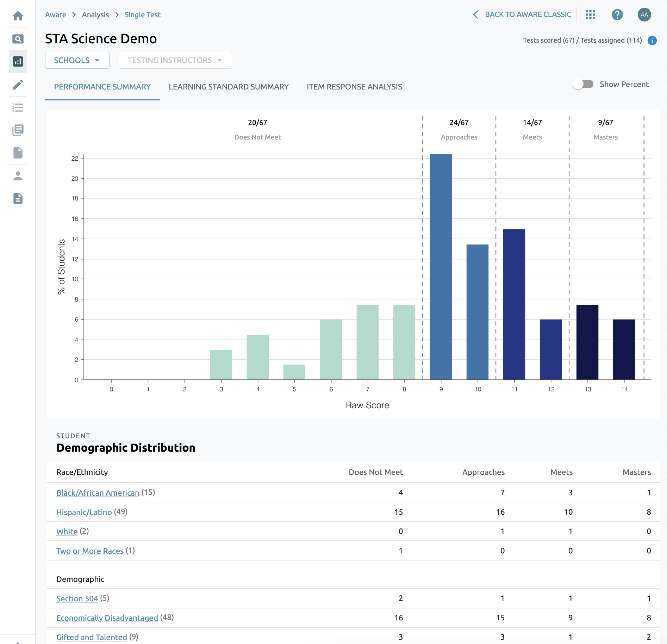Open the AA user avatar menu
Viewport: 667px width, 644px height.
point(644,14)
